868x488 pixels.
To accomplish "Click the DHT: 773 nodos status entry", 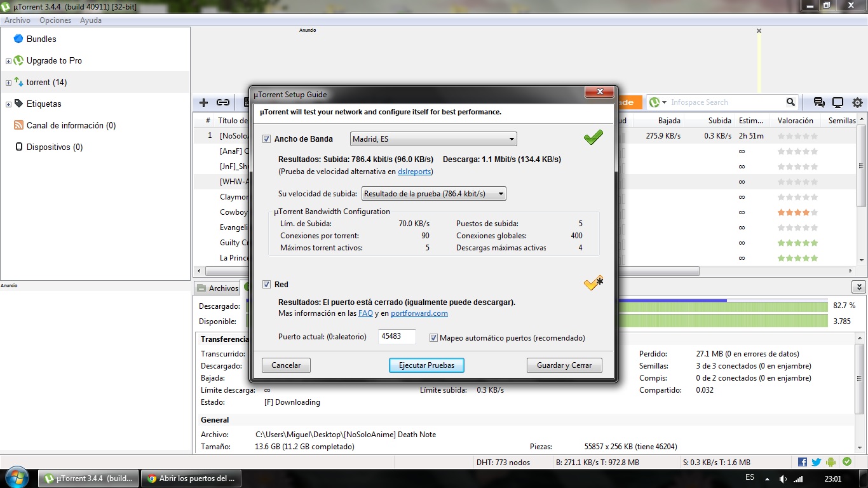I will click(x=503, y=463).
